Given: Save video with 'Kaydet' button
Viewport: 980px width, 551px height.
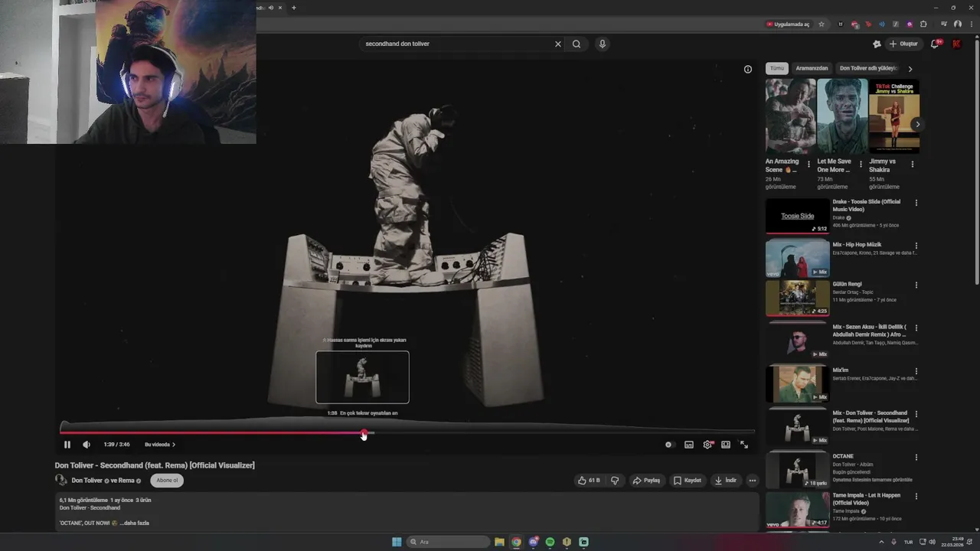Looking at the screenshot, I should (687, 481).
